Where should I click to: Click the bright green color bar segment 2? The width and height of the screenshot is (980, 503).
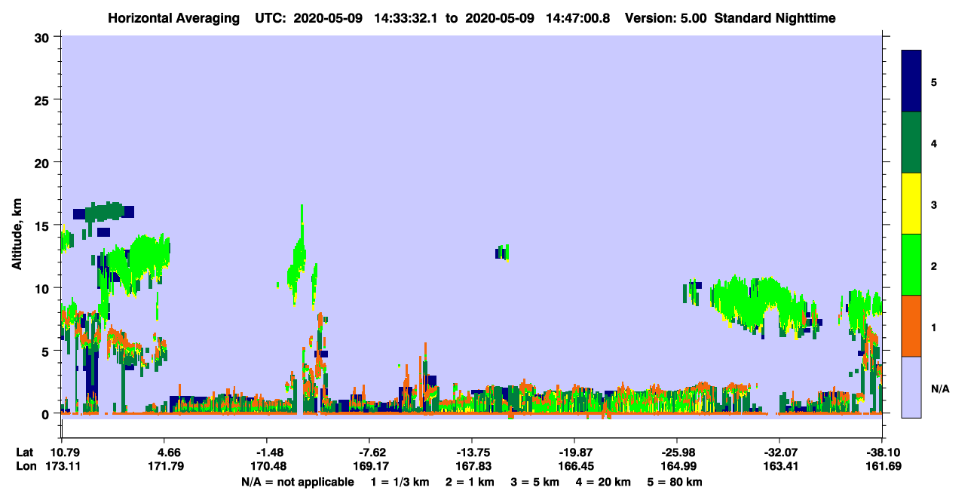coord(911,265)
